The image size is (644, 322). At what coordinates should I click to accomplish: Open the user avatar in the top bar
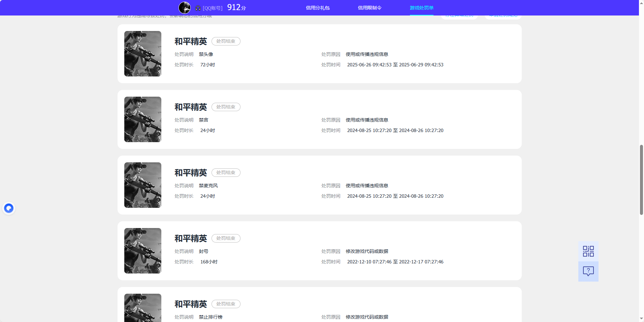[x=185, y=7]
